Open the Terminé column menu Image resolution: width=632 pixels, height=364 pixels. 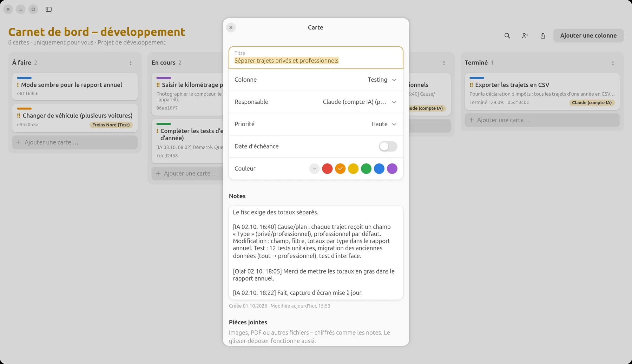(613, 63)
